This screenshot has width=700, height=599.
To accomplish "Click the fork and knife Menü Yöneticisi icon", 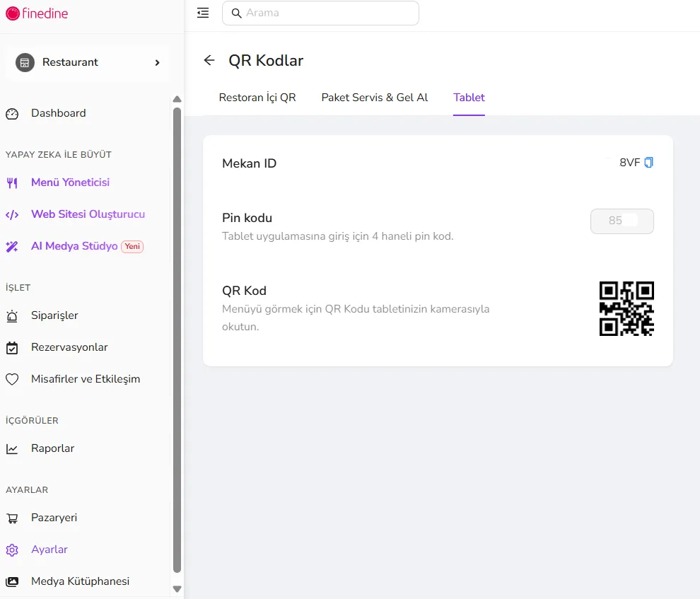I will click(12, 182).
